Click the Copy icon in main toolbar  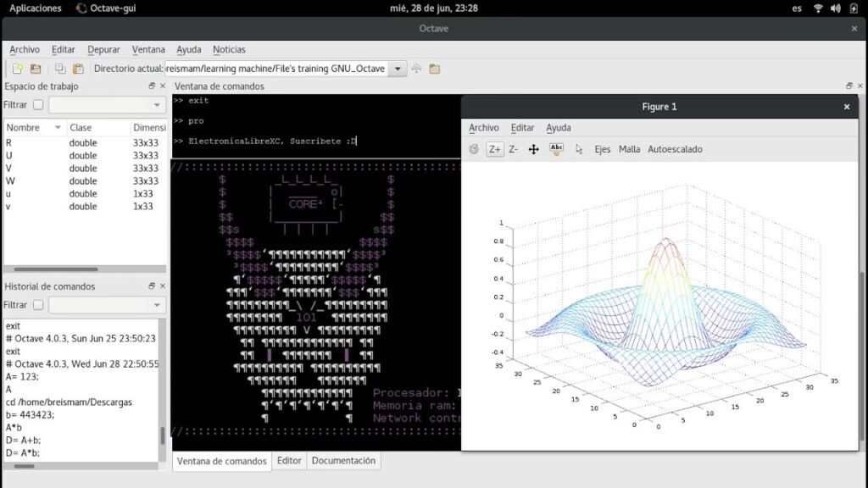[x=60, y=69]
